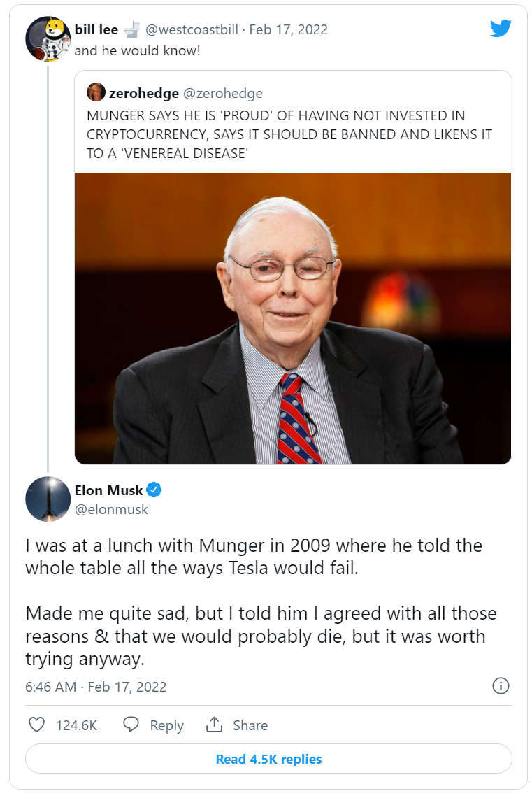Open the @westcoastbill handle link
Image resolution: width=532 pixels, height=798 pixels.
point(192,29)
